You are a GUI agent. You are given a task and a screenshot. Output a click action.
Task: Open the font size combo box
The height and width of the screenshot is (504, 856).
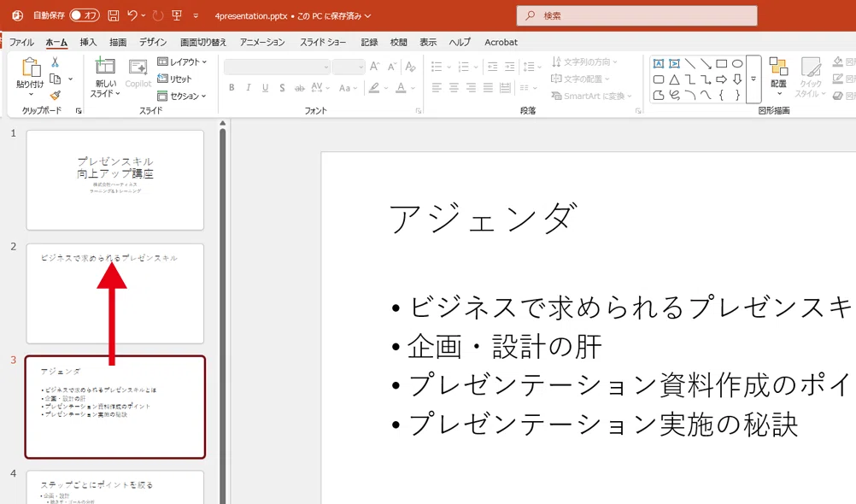(x=349, y=67)
